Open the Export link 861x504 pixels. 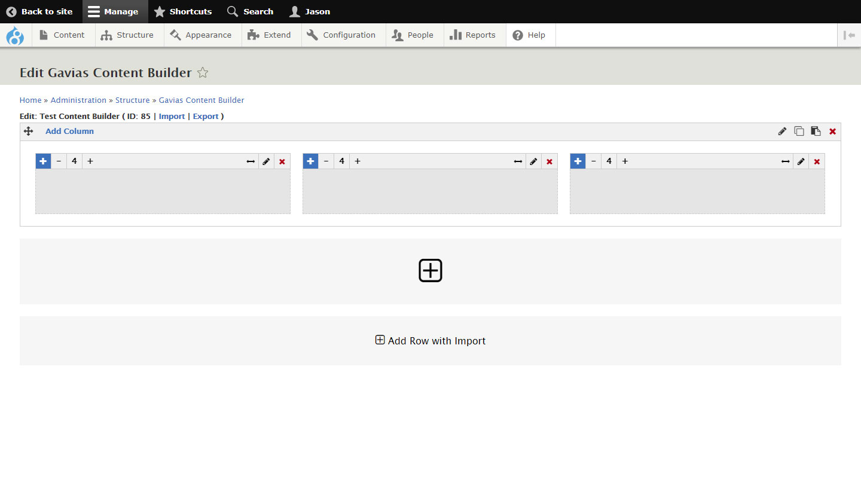tap(206, 116)
